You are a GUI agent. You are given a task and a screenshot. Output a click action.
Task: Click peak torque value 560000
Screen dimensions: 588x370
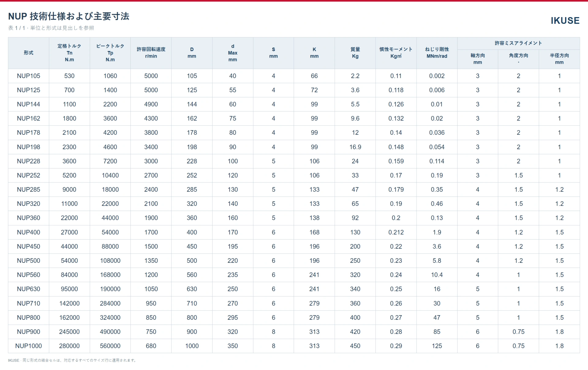tap(110, 346)
